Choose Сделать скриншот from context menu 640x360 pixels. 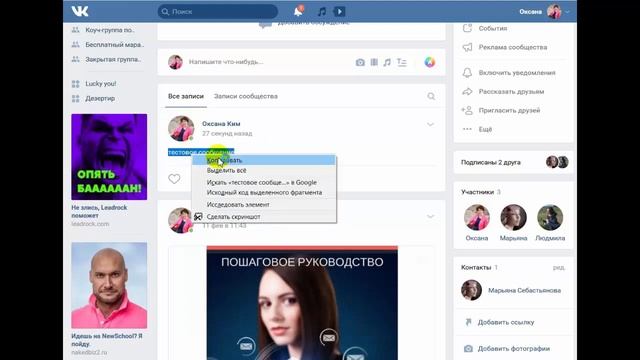click(264, 217)
